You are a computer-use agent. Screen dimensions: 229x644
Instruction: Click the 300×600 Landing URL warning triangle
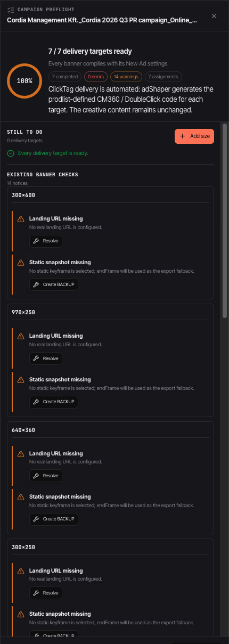pyautogui.click(x=21, y=219)
